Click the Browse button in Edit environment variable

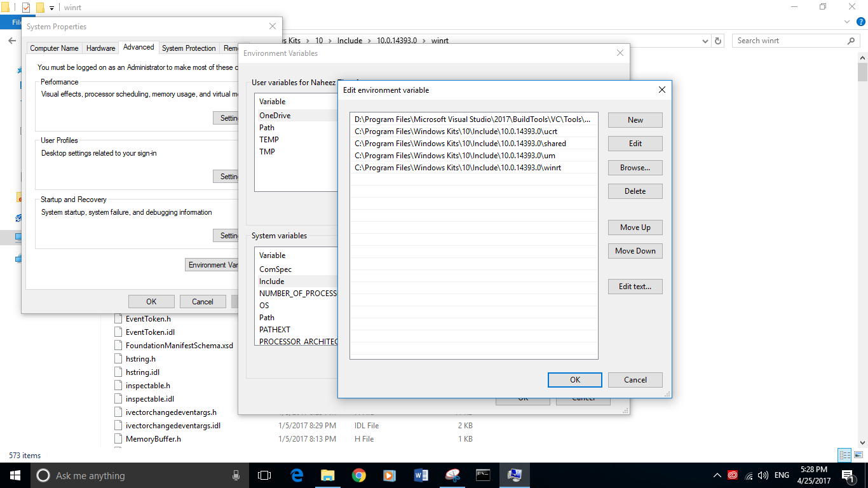(635, 167)
